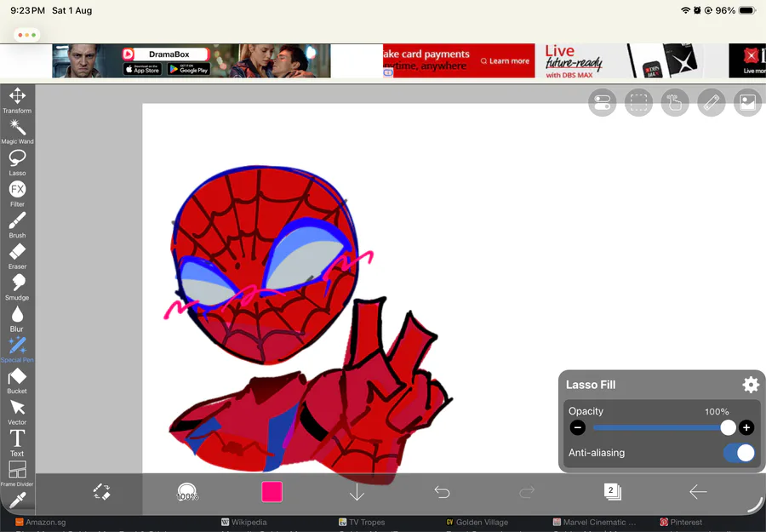The image size is (766, 532).
Task: Open the stabilizer toggle settings icon
Action: (603, 103)
